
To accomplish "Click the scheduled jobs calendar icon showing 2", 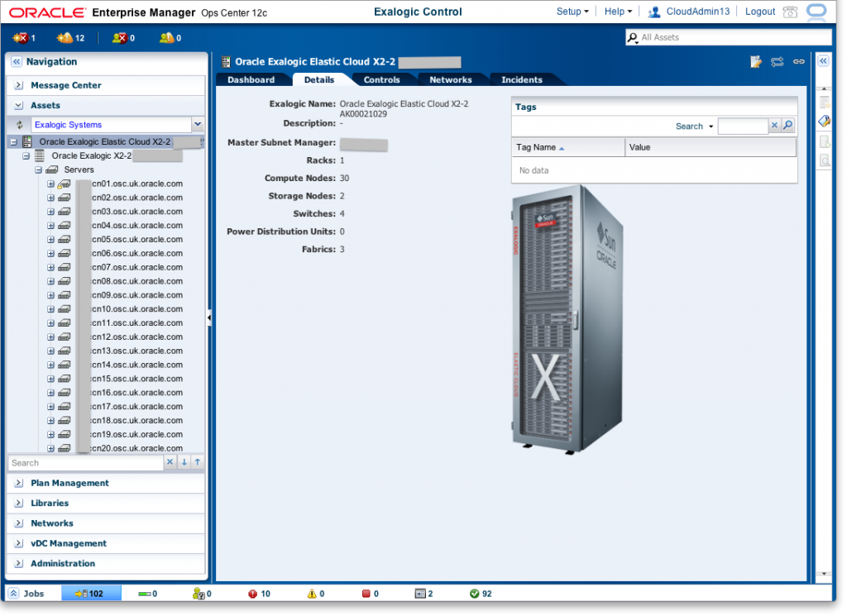I will 420,594.
